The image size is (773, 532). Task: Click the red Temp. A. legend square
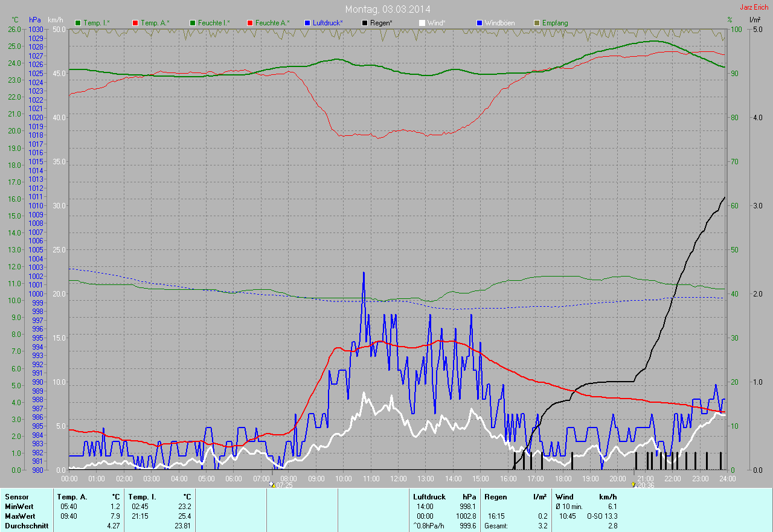(x=135, y=23)
